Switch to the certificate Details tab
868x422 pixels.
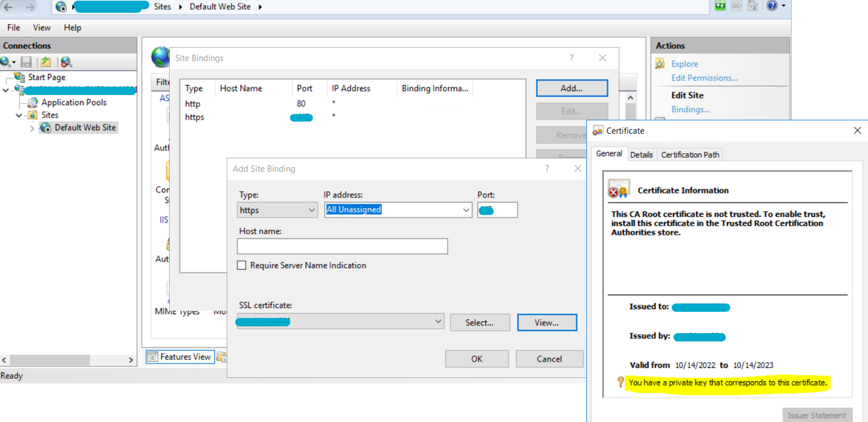[x=641, y=154]
